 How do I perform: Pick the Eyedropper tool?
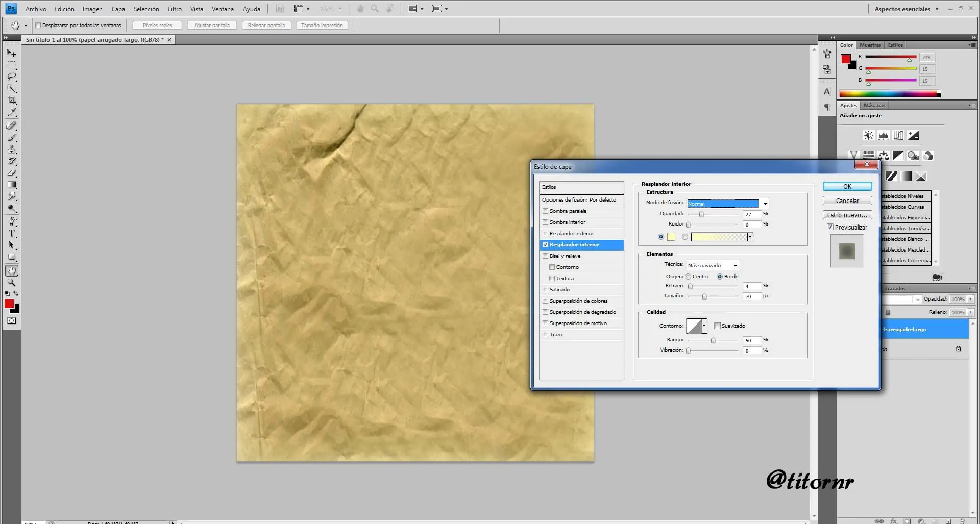(x=12, y=112)
